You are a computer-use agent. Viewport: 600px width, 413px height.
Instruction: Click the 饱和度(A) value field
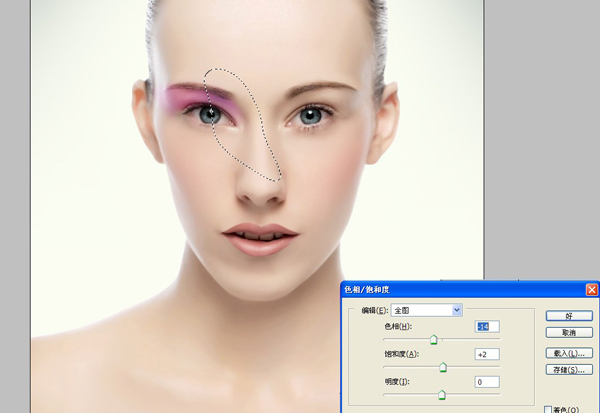pyautogui.click(x=487, y=354)
